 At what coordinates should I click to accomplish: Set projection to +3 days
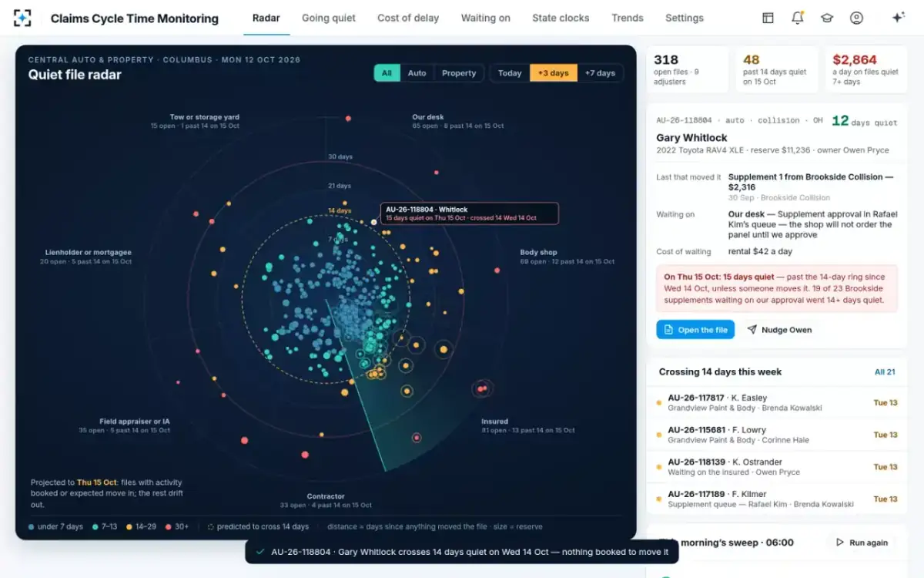pos(554,73)
